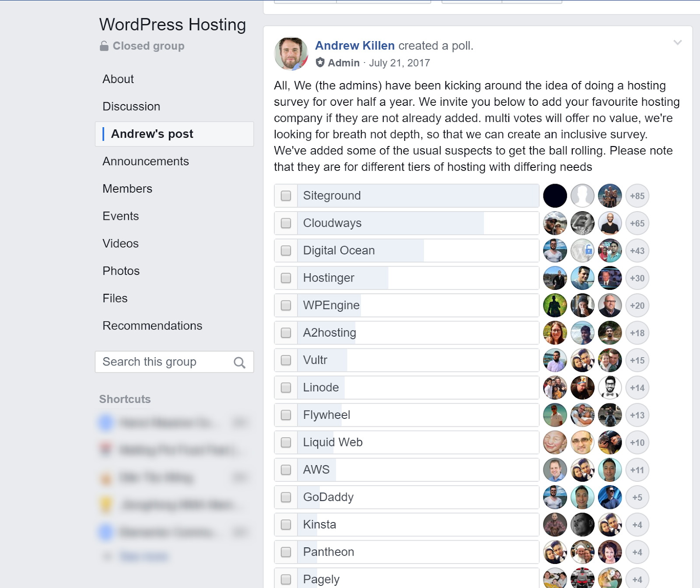
Task: Click a voter avatar beside Vultr
Action: (555, 360)
